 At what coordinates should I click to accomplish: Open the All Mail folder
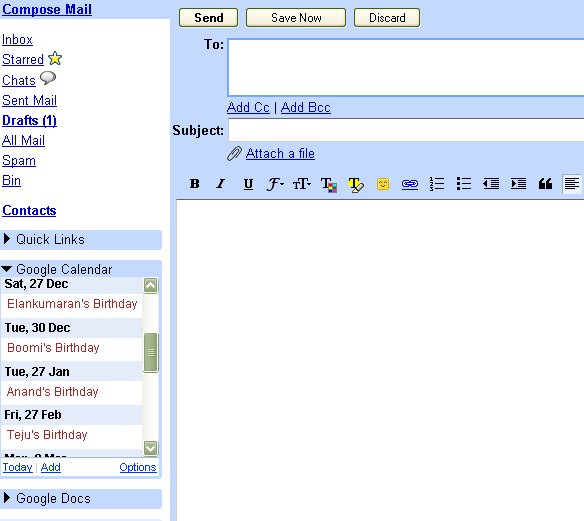pos(23,140)
